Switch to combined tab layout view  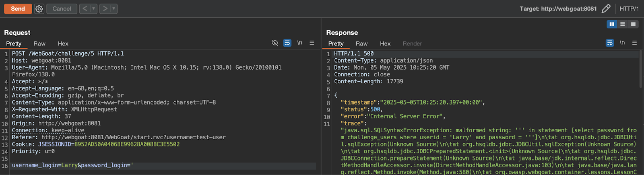[633, 24]
